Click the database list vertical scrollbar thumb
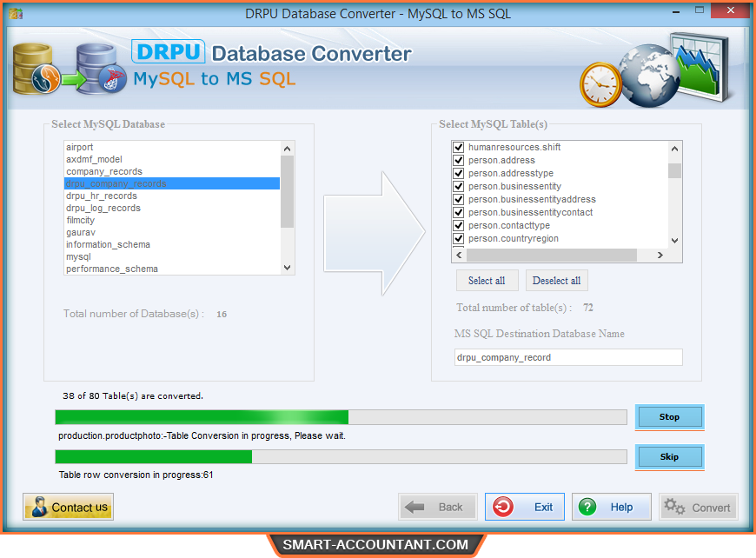 pos(288,191)
